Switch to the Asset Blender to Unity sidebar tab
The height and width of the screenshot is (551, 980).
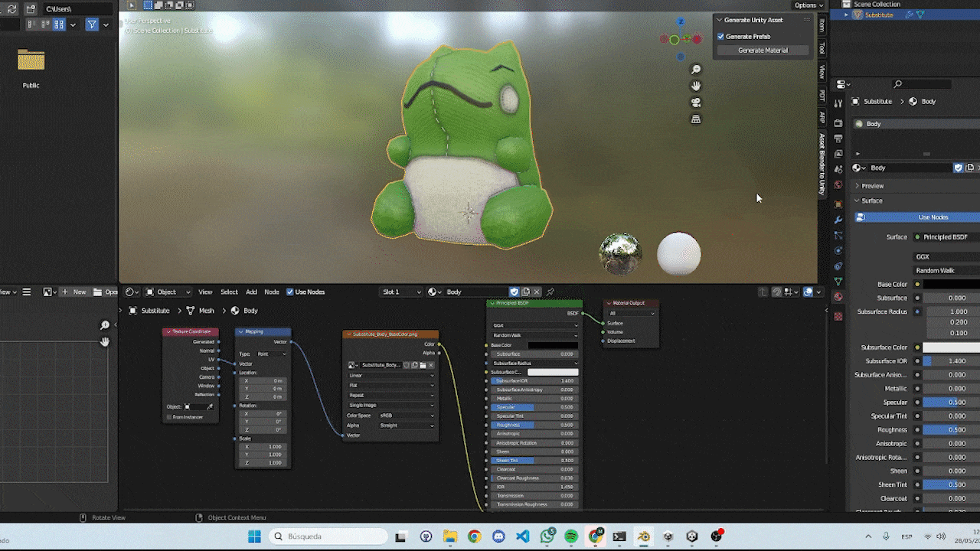pyautogui.click(x=822, y=164)
